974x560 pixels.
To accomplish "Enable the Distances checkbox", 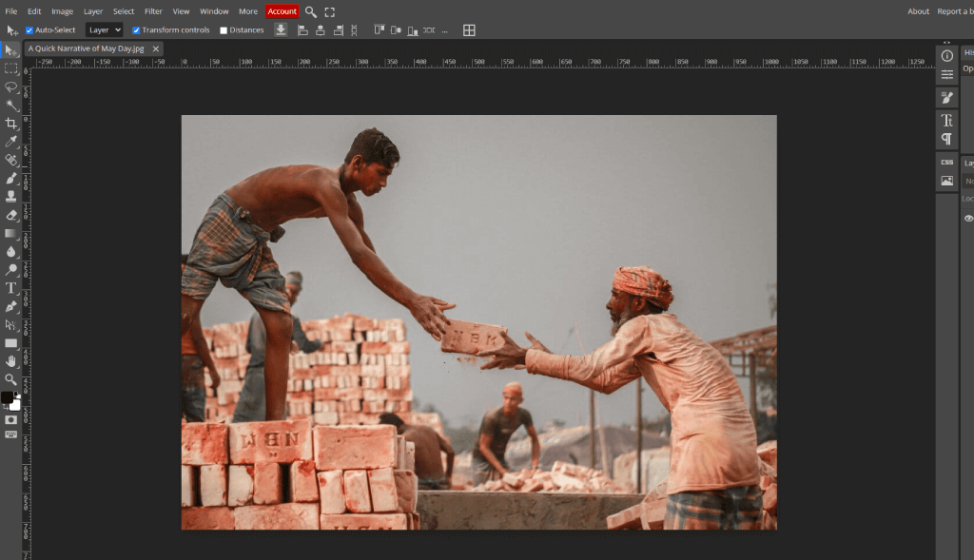I will tap(224, 29).
